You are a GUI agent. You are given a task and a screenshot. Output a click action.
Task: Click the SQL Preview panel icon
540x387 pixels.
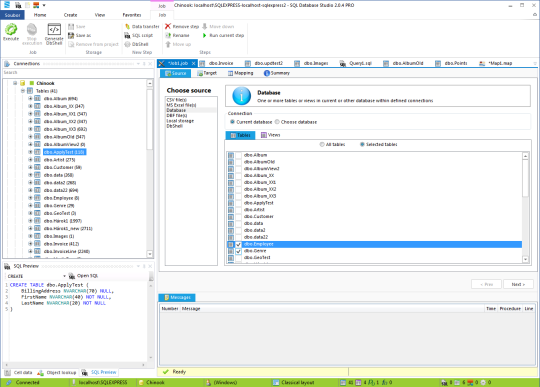(7, 266)
